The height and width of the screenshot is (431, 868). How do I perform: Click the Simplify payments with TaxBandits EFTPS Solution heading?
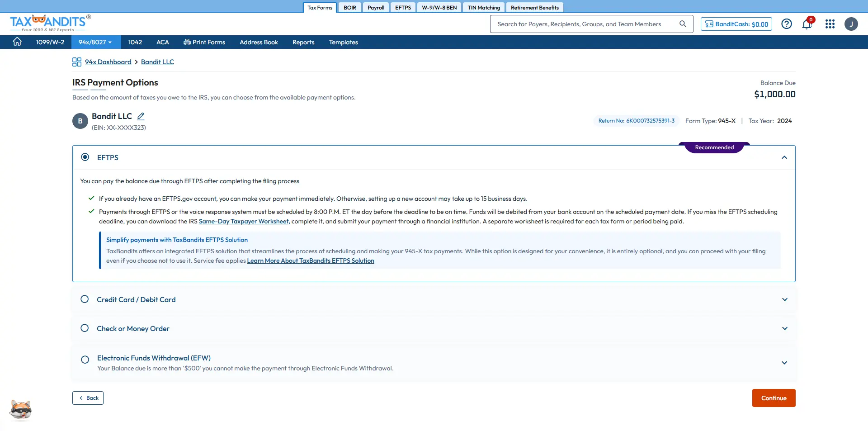tap(177, 240)
